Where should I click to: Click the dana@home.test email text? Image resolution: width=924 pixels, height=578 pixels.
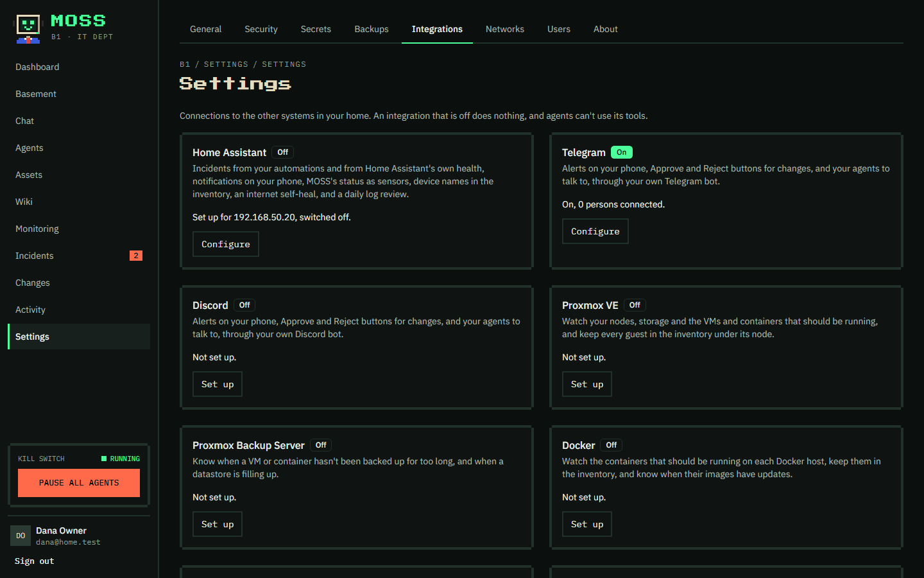click(x=68, y=542)
